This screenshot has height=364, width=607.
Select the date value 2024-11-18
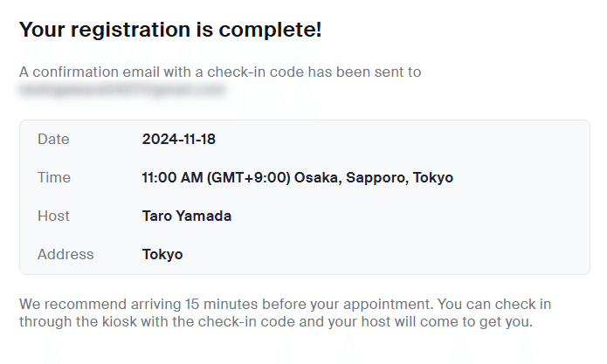tap(177, 139)
